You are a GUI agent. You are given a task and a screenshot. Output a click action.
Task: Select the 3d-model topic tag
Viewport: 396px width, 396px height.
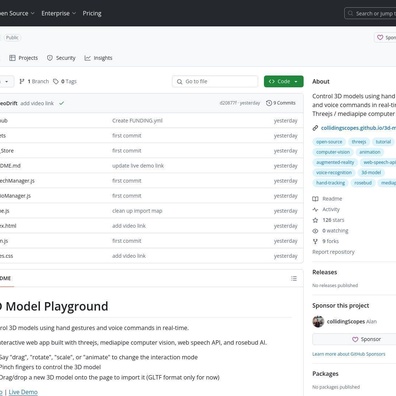(371, 173)
